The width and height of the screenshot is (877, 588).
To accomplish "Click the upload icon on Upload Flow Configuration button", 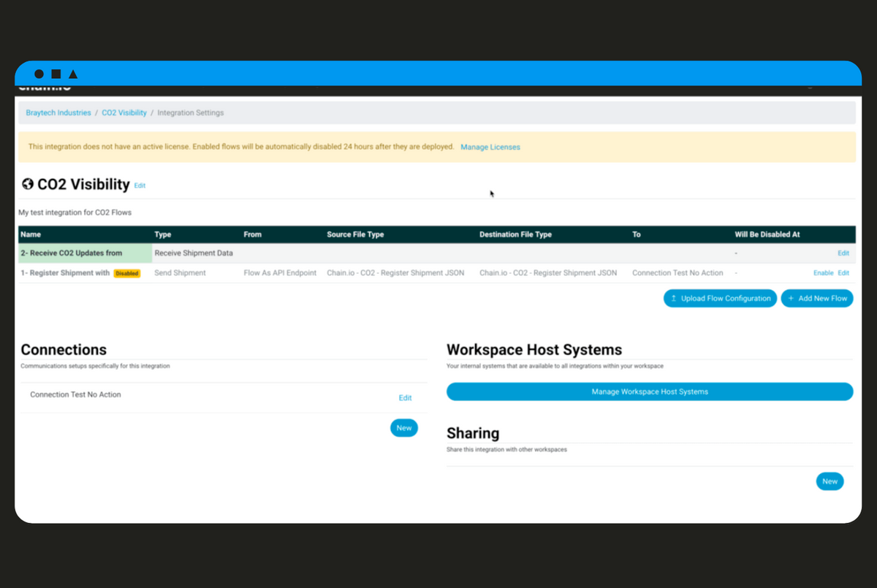I will pyautogui.click(x=674, y=298).
